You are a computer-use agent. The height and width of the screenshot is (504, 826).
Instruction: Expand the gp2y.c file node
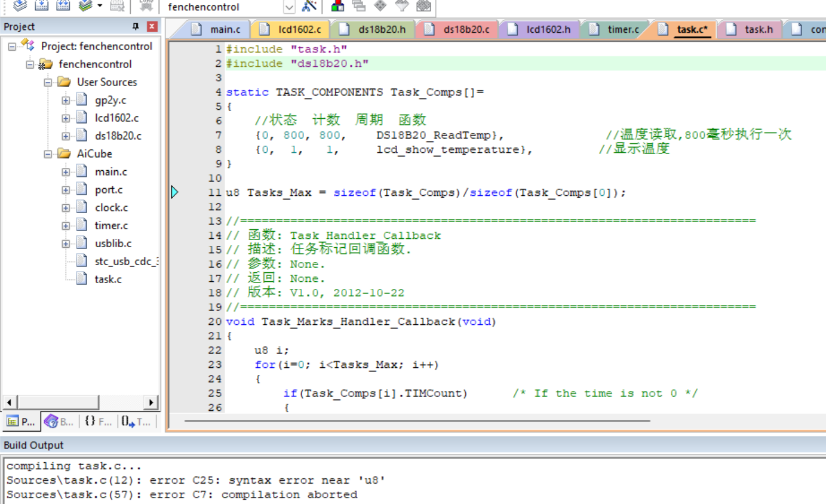(x=66, y=100)
